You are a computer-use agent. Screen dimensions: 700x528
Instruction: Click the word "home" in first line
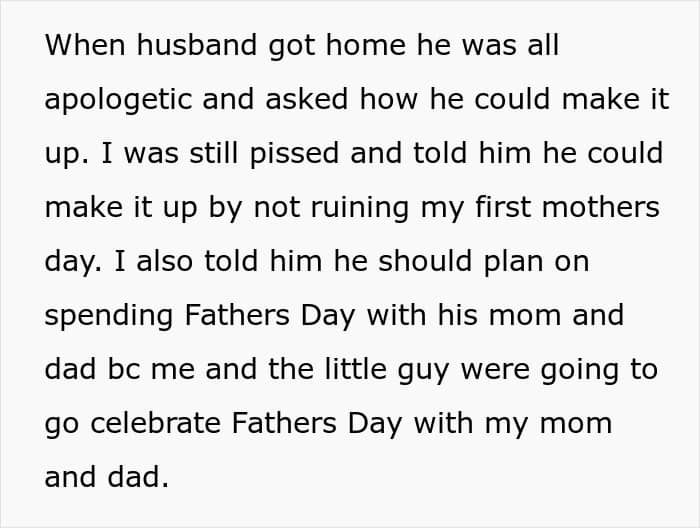(366, 45)
